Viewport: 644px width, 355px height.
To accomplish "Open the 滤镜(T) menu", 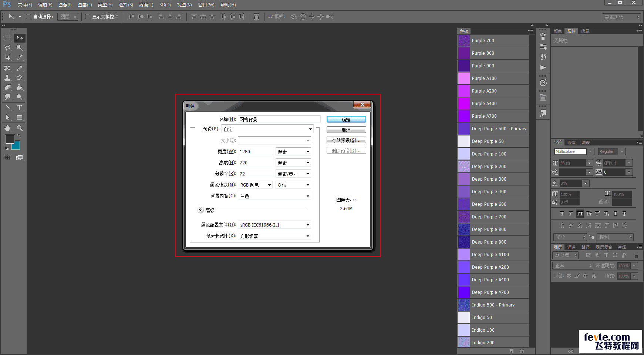I will tap(146, 5).
